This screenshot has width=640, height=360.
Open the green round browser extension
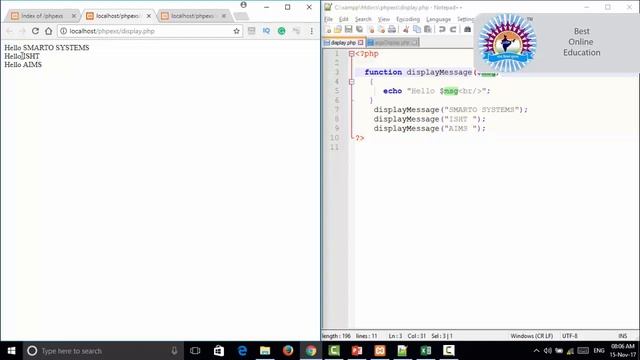coord(281,31)
